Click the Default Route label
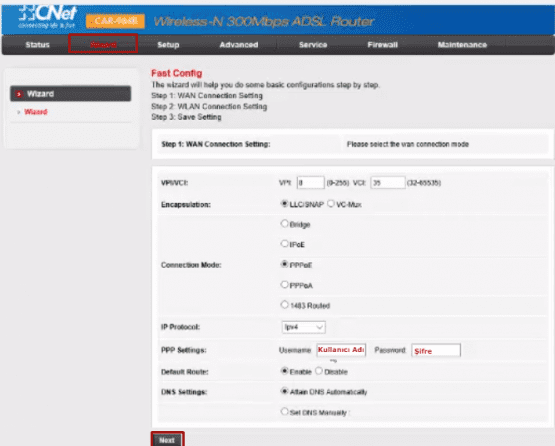Image resolution: width=555 pixels, height=446 pixels. pyautogui.click(x=185, y=372)
